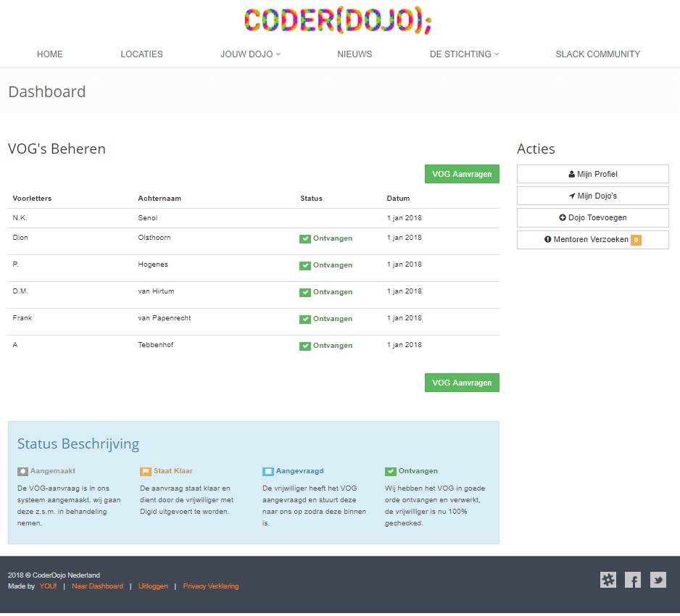The height and width of the screenshot is (616, 680).
Task: Click the Status column header
Action: pos(312,199)
